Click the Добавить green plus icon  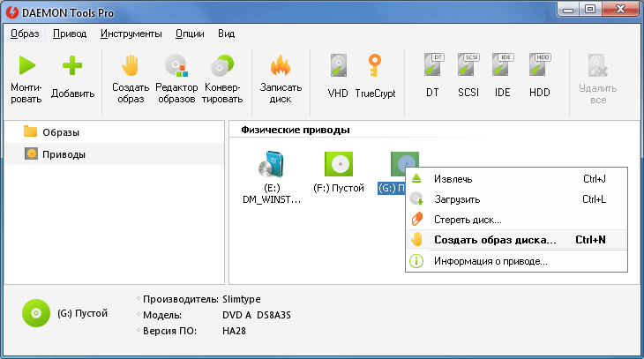(x=72, y=67)
